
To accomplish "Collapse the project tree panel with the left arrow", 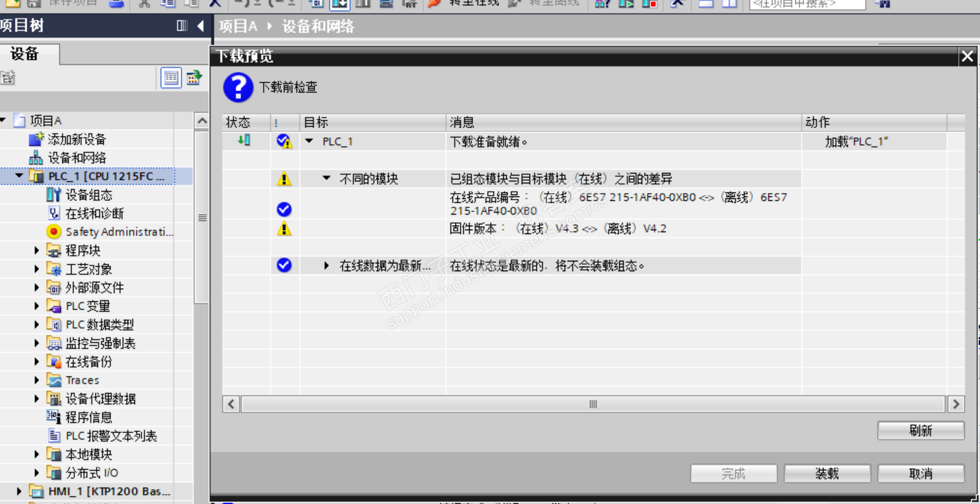I will [200, 26].
